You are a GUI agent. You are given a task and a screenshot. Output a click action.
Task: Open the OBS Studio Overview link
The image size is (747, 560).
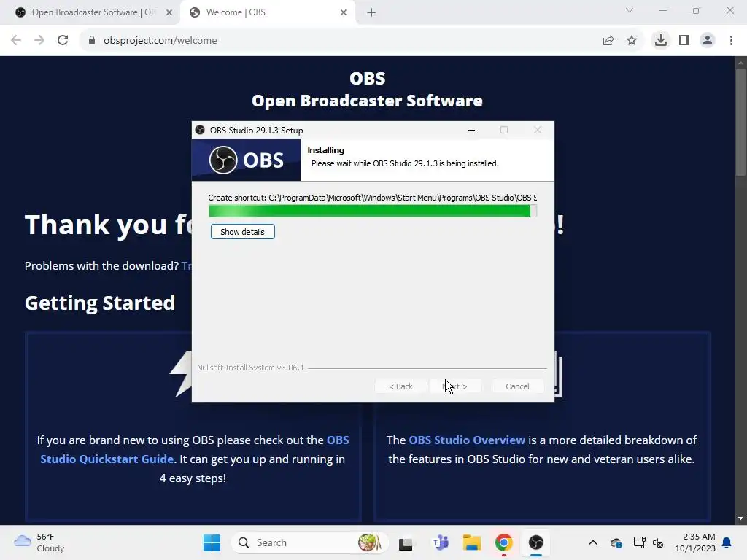[x=466, y=440]
